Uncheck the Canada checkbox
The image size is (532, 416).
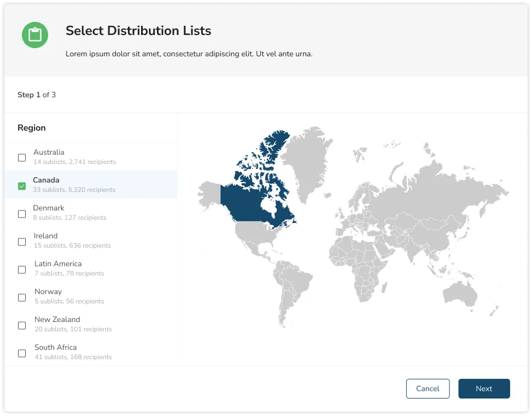coord(22,185)
